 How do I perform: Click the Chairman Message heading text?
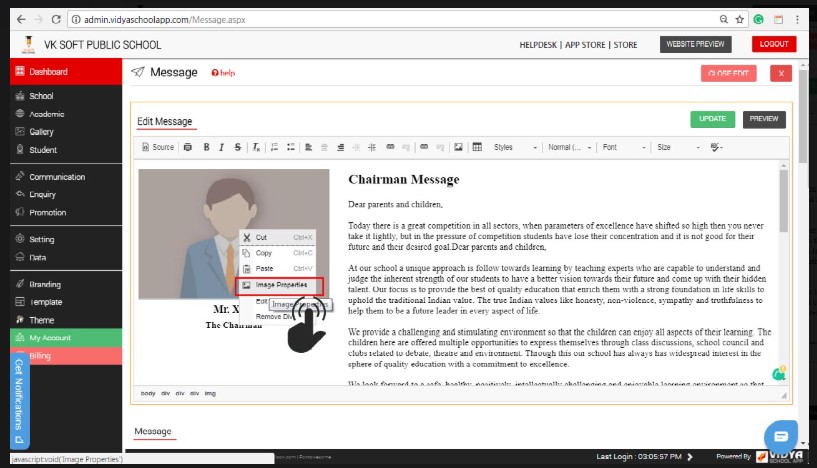404,179
